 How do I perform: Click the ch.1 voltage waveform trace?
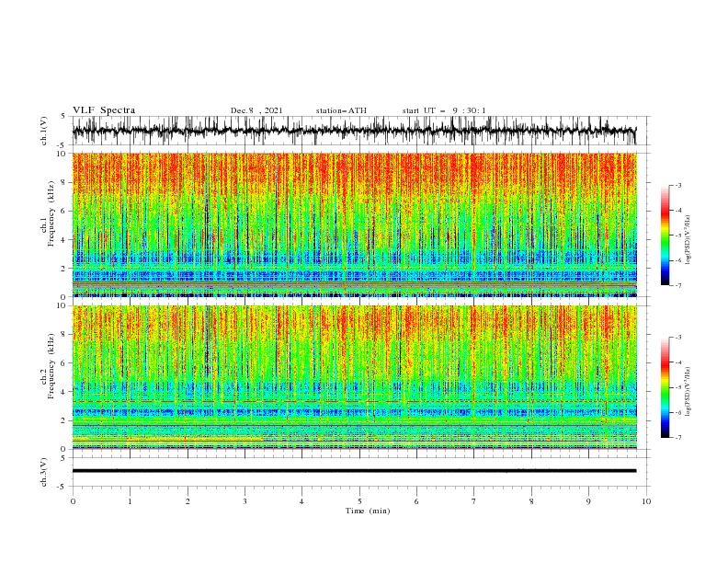(x=355, y=131)
